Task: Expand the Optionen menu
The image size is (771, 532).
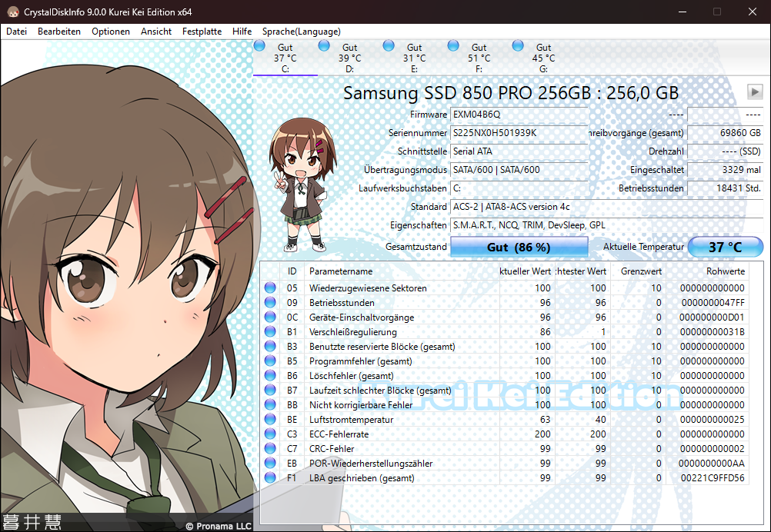Action: 111,32
